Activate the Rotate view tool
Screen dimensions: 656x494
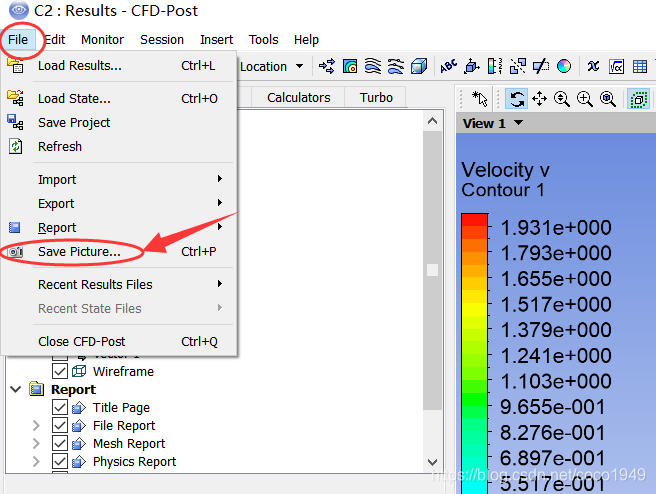click(517, 99)
